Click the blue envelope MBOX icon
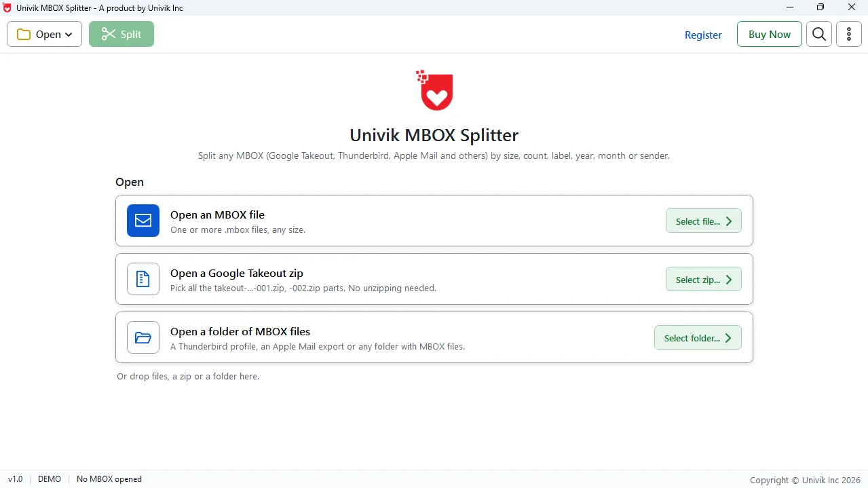 tap(143, 221)
